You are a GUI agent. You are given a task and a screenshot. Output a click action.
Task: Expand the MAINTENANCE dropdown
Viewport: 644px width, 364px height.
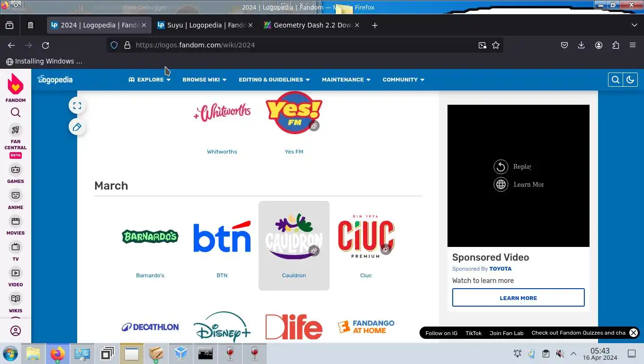point(346,80)
